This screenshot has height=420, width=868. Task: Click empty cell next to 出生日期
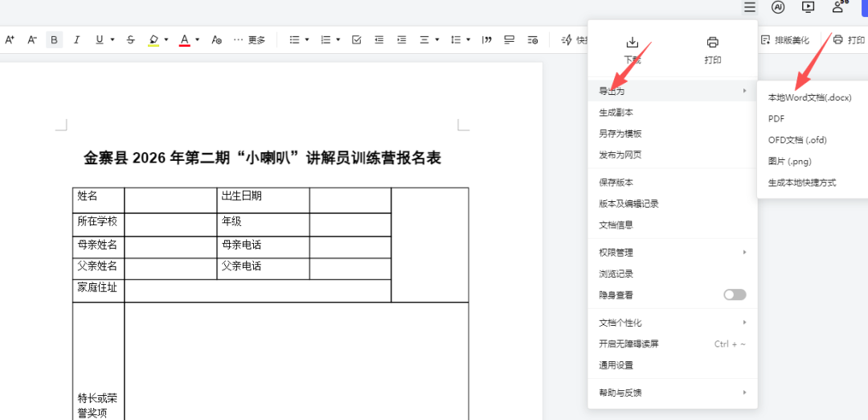[350, 200]
